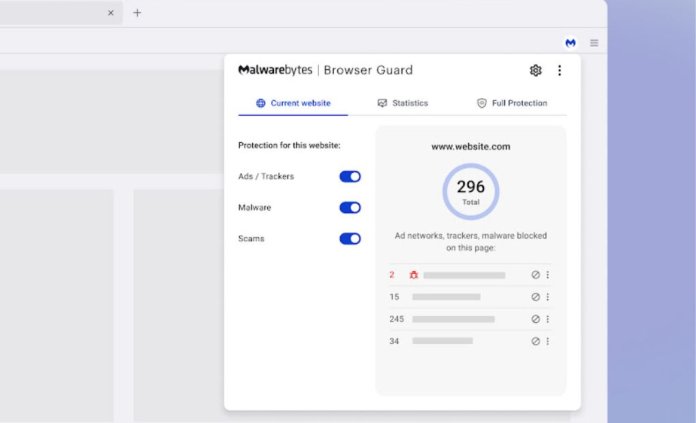The height and width of the screenshot is (423, 696).
Task: Expand three-dot options for the 15-item row
Action: point(548,297)
